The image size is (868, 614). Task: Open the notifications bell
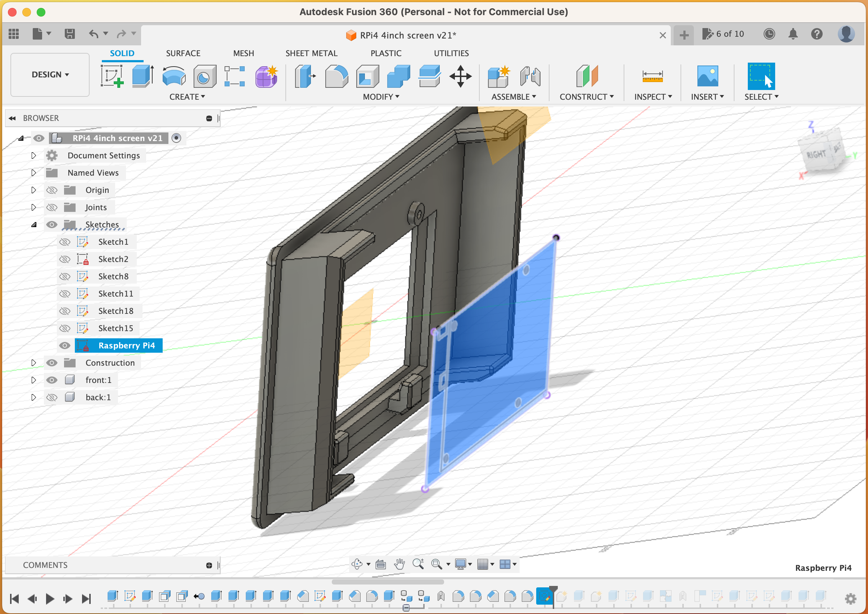[x=794, y=33]
